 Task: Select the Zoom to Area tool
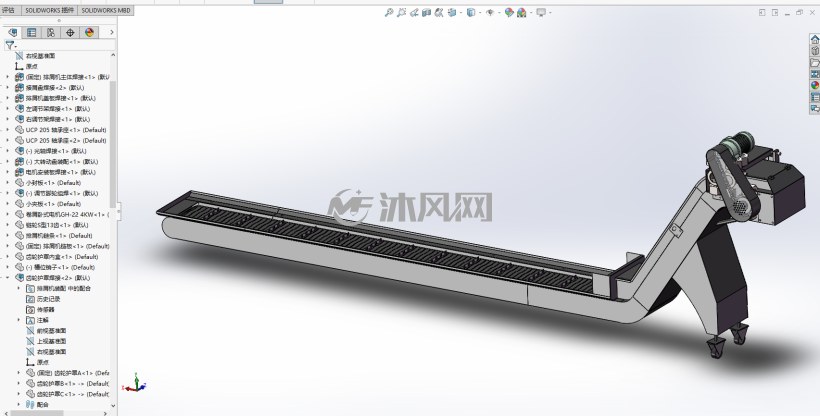point(401,13)
